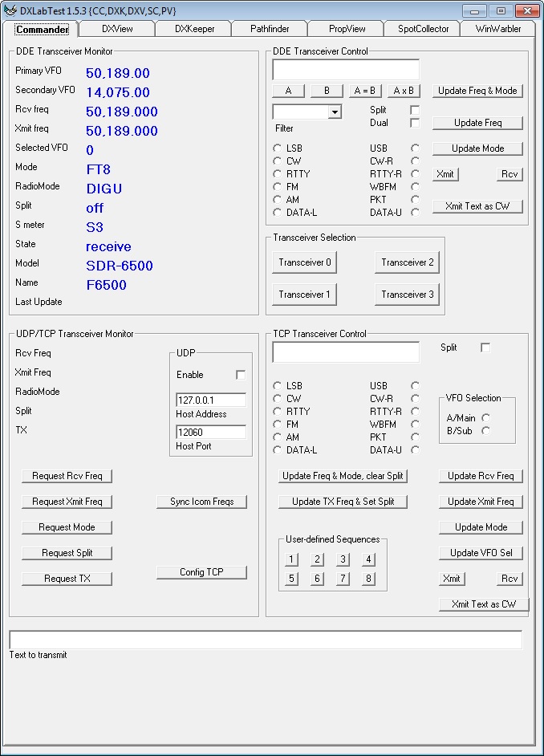Viewport: 544px width, 756px height.
Task: Expand the Filter dropdown arrow
Action: pos(335,112)
